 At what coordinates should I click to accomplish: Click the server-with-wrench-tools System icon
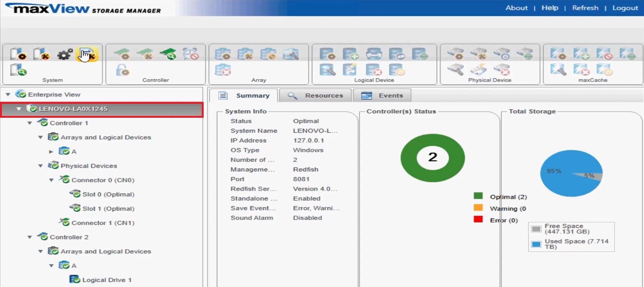[x=41, y=54]
